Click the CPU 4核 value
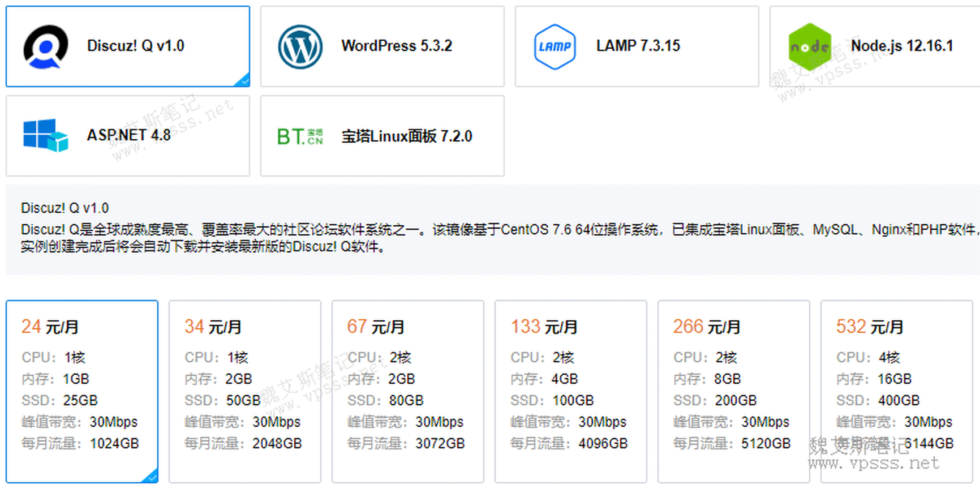The height and width of the screenshot is (489, 980). click(x=889, y=357)
